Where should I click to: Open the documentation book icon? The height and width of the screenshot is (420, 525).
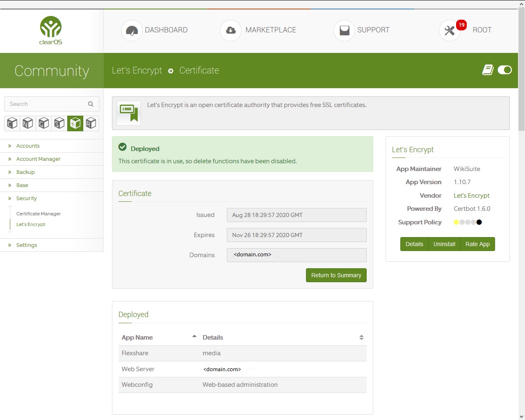click(488, 70)
